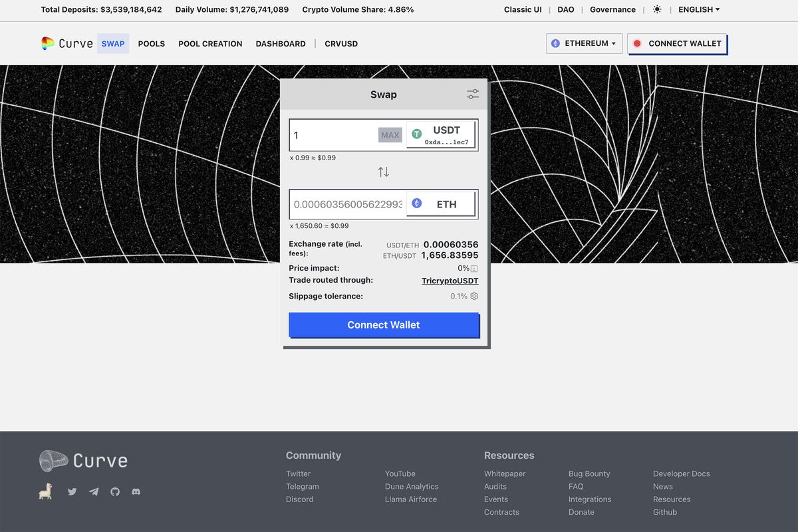
Task: Open Discord via the footer icon
Action: tap(136, 491)
